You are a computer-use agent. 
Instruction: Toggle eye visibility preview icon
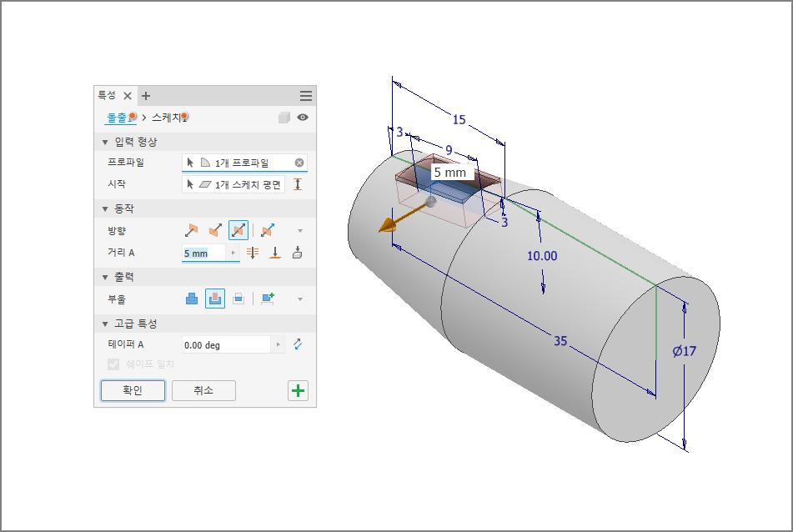click(303, 118)
